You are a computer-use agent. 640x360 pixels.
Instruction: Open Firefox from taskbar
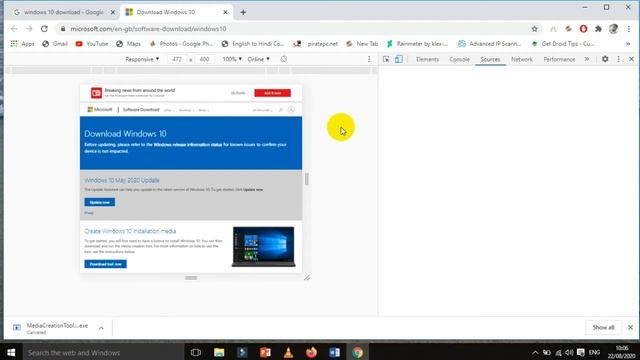pos(311,352)
